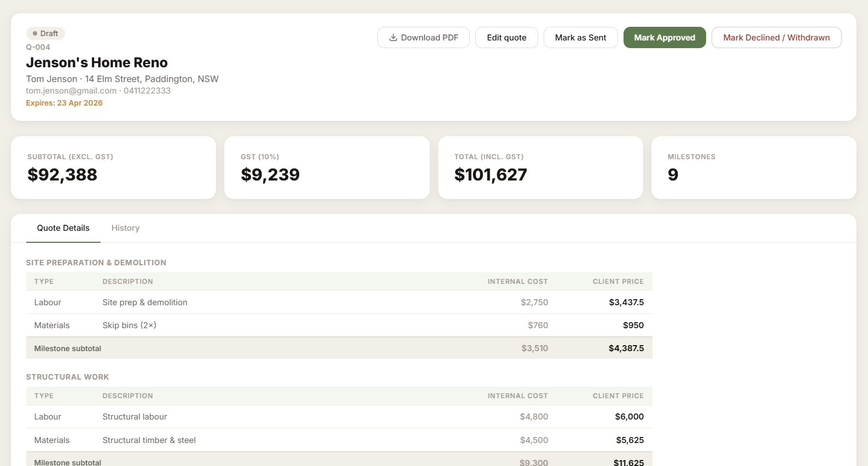Click the client price $950

coord(633,325)
